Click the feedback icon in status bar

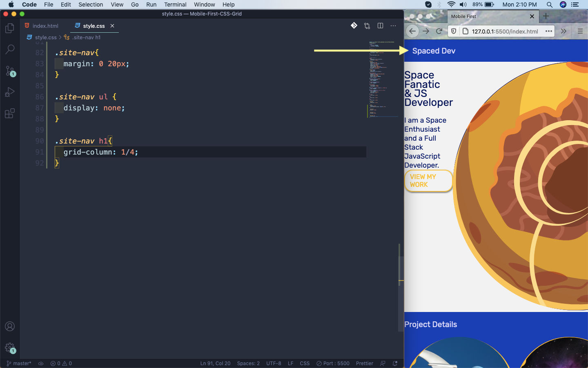(x=383, y=363)
